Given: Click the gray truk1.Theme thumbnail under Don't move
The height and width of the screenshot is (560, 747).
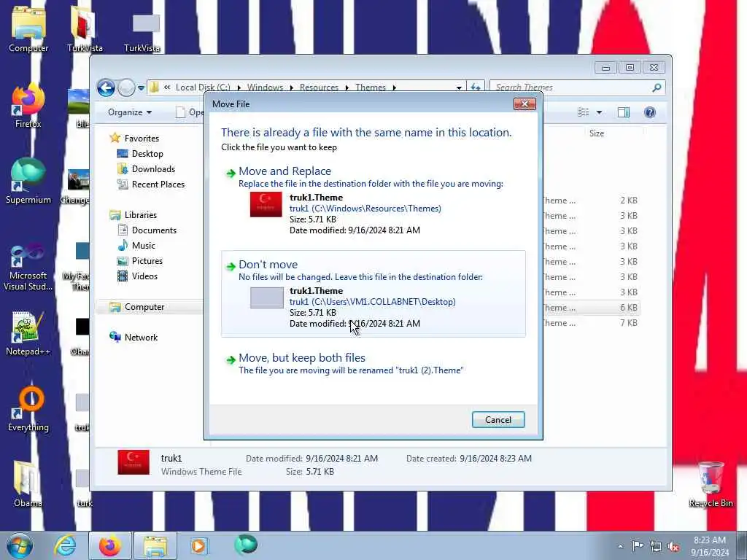Looking at the screenshot, I should (267, 297).
